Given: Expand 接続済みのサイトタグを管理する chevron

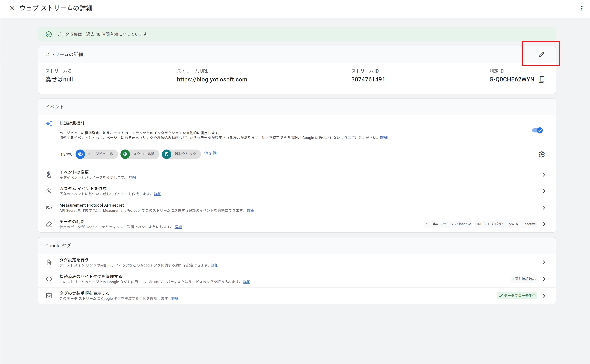Looking at the screenshot, I should click(x=544, y=279).
